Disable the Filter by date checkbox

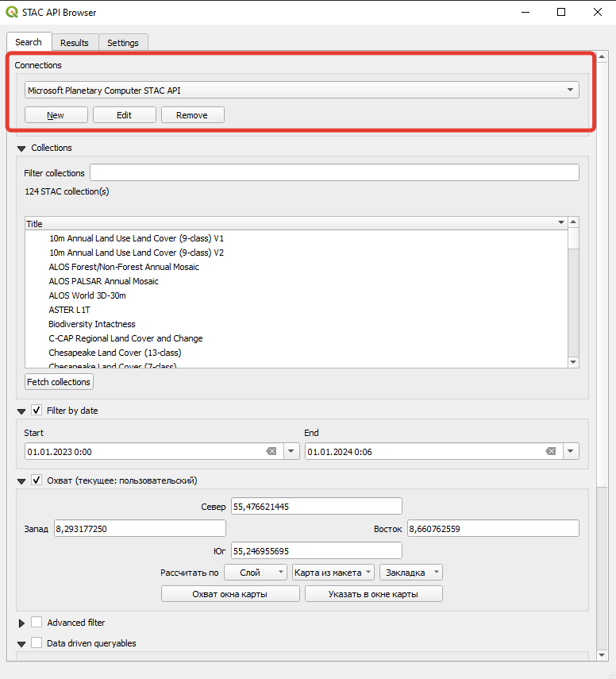[37, 410]
